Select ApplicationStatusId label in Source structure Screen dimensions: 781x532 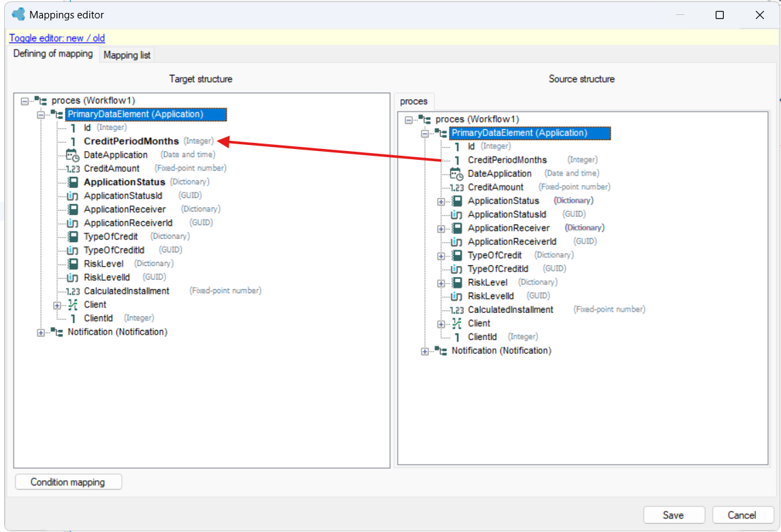click(507, 214)
